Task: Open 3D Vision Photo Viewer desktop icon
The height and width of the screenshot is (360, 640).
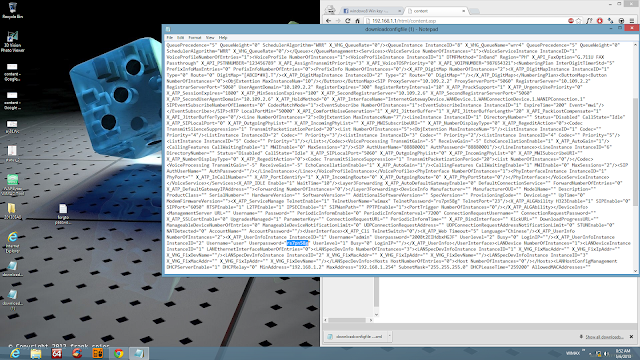Action: coord(12,42)
